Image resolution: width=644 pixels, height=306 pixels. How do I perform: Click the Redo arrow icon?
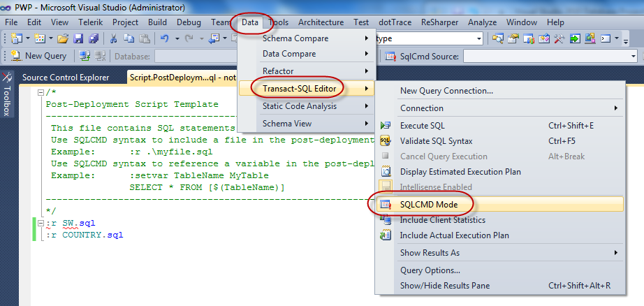point(189,38)
